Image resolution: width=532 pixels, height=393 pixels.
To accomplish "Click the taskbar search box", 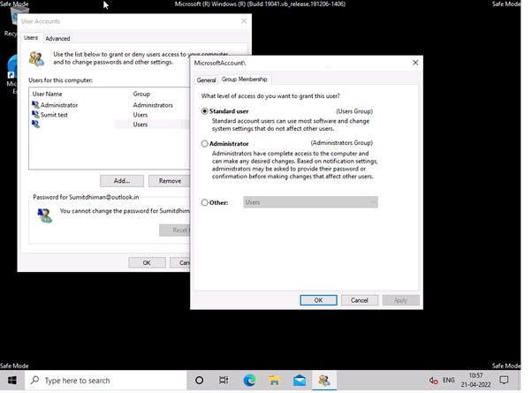I will 104,381.
